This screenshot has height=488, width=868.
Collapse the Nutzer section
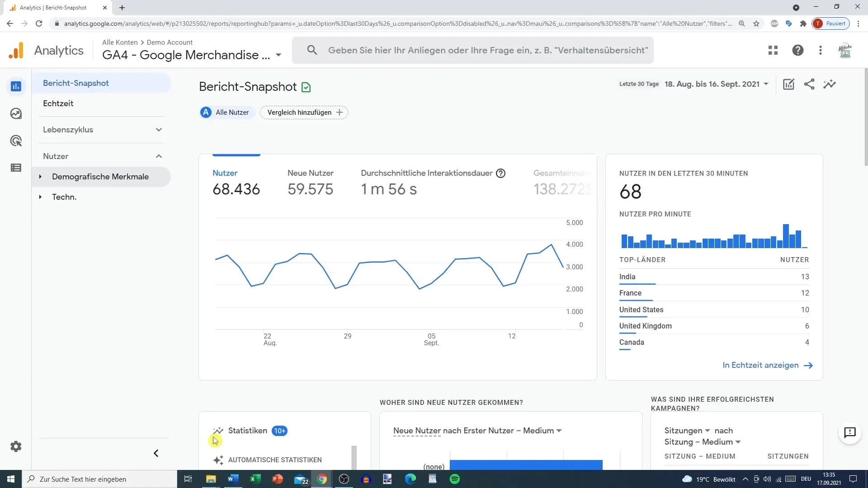[103, 156]
